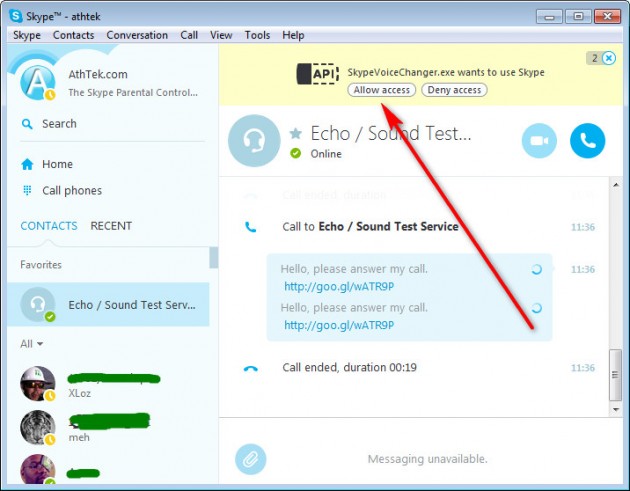Open the first goo.gl/wATR9P link
The height and width of the screenshot is (491, 630).
[339, 286]
